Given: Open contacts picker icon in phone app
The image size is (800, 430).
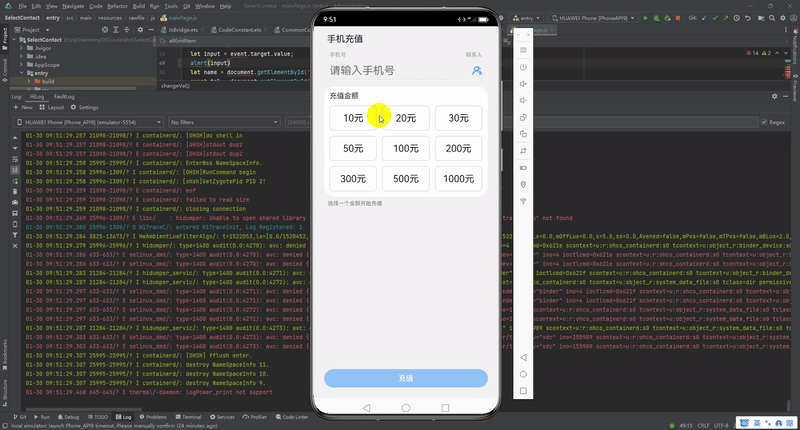Looking at the screenshot, I should pos(477,70).
